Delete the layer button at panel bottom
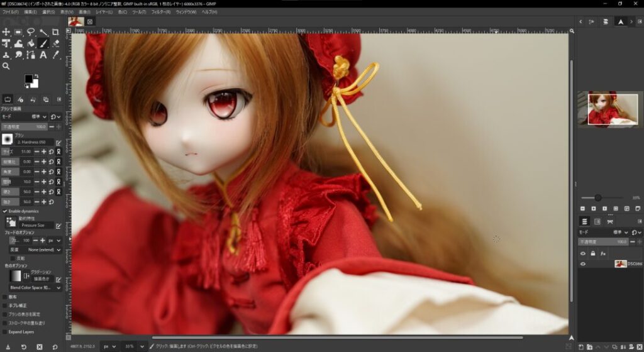The image size is (644, 352). (640, 347)
